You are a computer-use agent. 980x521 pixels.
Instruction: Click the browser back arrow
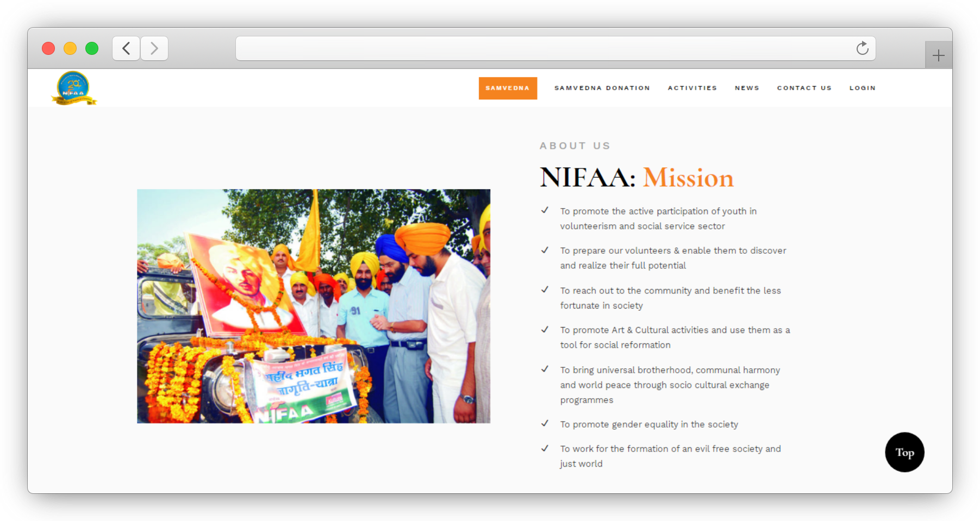(x=126, y=48)
